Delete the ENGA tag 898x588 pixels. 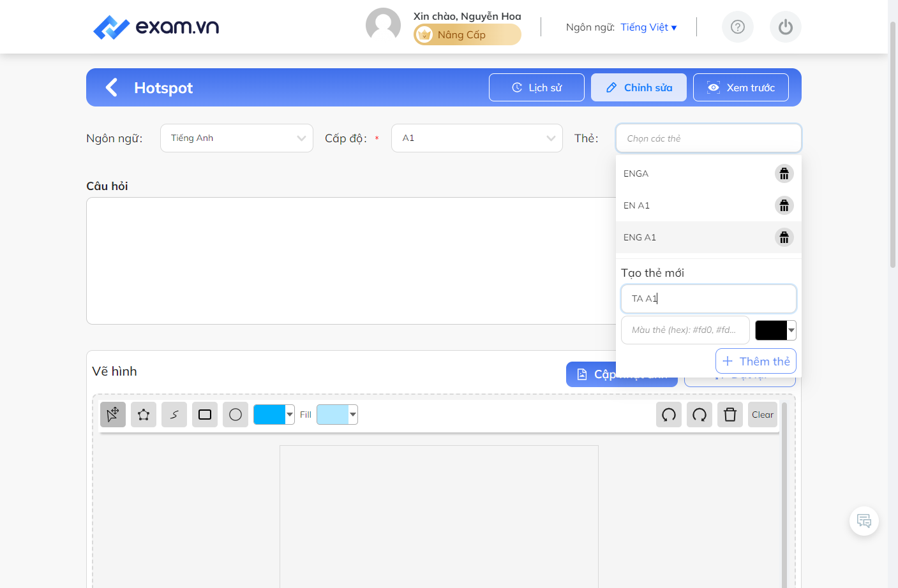[x=784, y=173]
